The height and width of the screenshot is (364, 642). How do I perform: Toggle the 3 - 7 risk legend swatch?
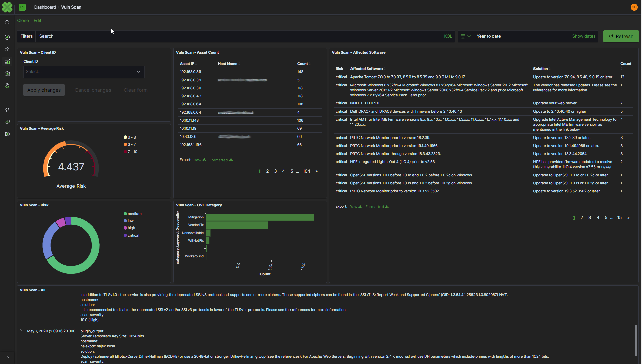(125, 145)
